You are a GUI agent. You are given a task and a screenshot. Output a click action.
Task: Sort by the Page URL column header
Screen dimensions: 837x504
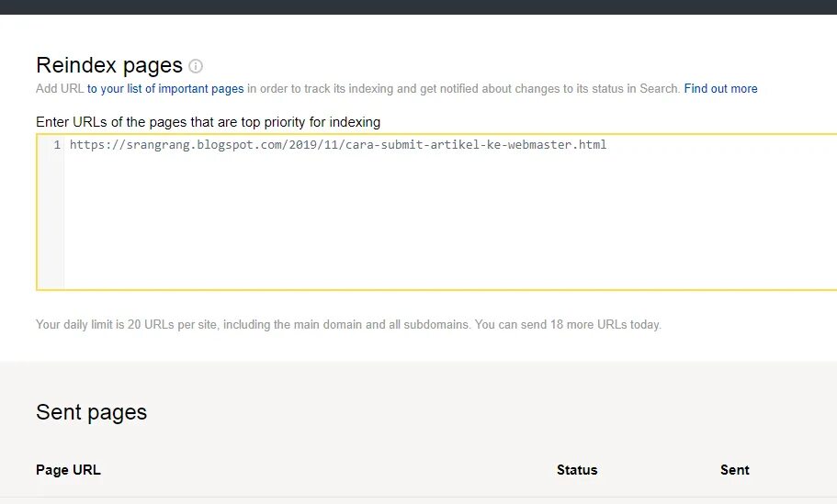[68, 470]
